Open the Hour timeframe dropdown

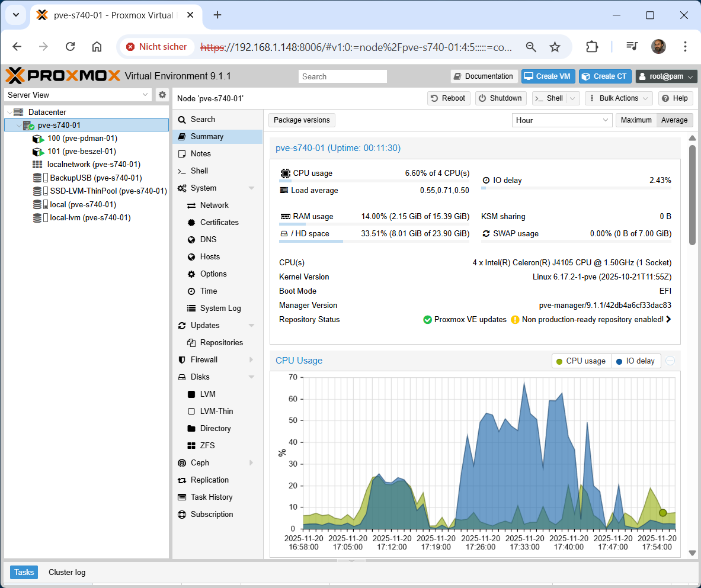pos(561,120)
